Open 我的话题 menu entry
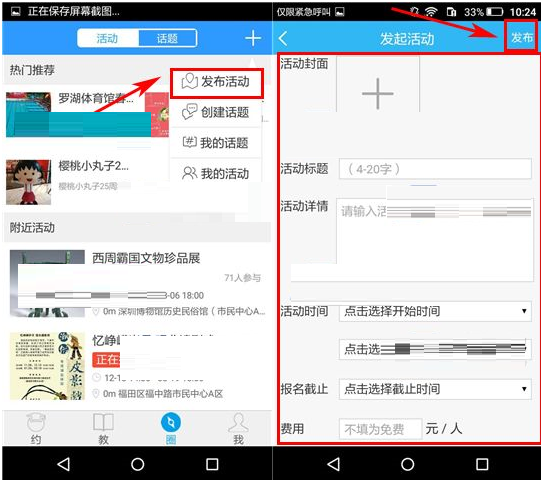Viewport: 541px width, 480px height. [x=216, y=142]
